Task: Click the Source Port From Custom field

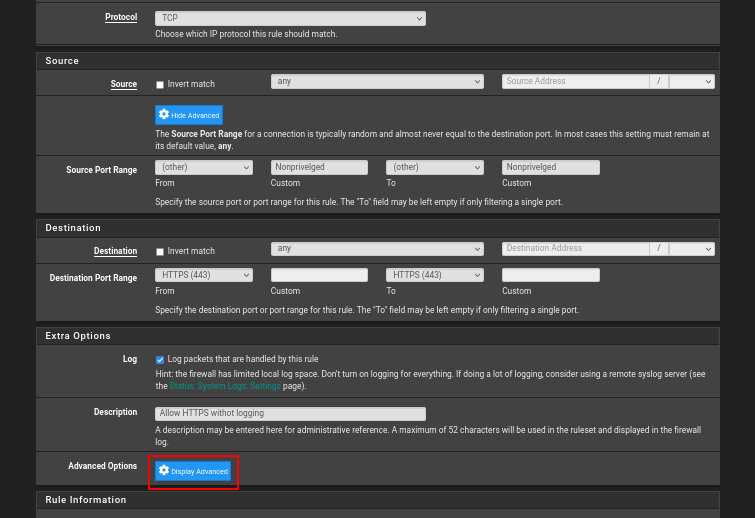Action: point(319,167)
